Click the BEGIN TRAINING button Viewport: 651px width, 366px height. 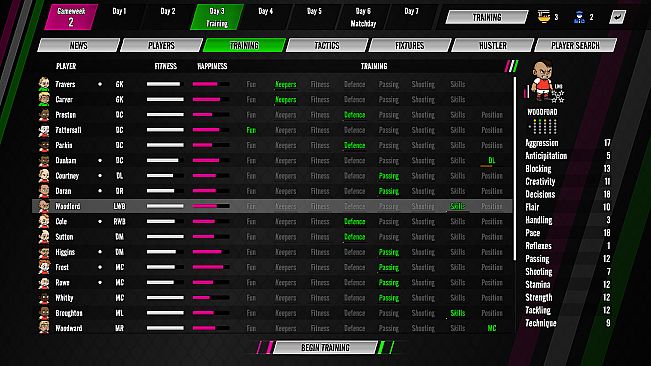(325, 347)
